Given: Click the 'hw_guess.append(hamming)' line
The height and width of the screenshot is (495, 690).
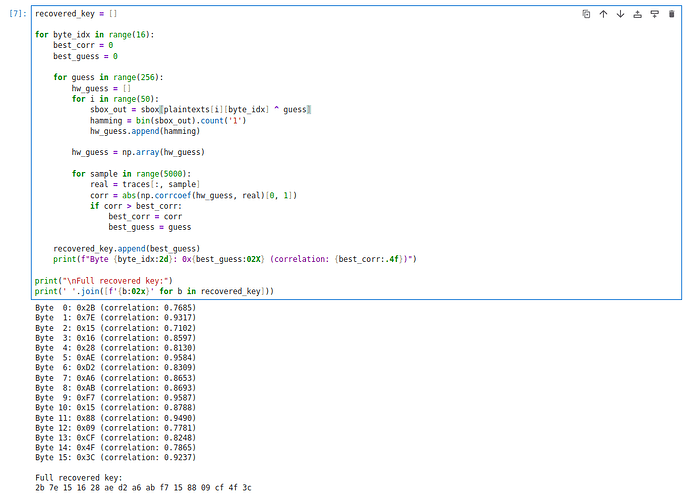Looking at the screenshot, I should pos(145,131).
